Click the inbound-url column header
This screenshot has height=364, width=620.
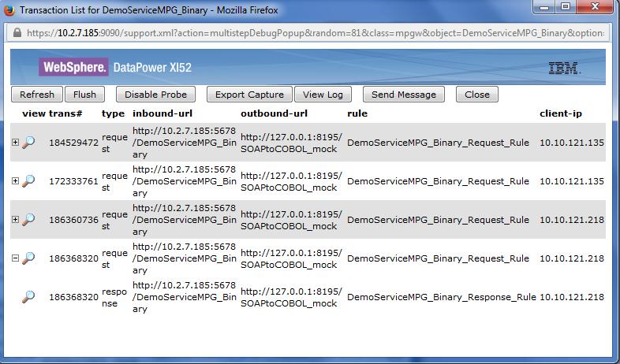(x=162, y=113)
